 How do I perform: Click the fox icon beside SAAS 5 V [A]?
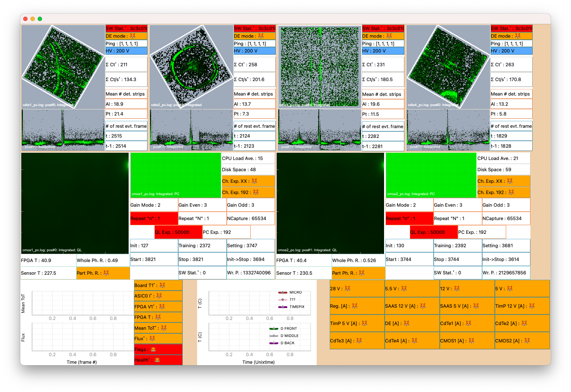tap(476, 306)
